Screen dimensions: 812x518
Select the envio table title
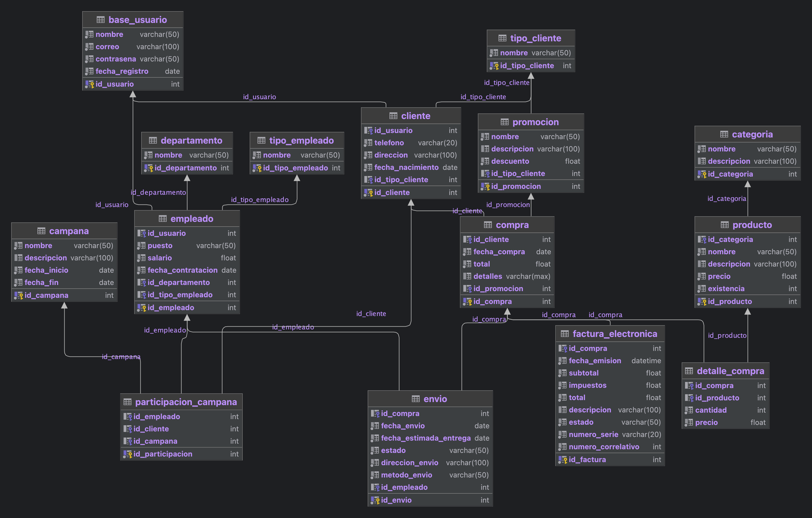(435, 399)
